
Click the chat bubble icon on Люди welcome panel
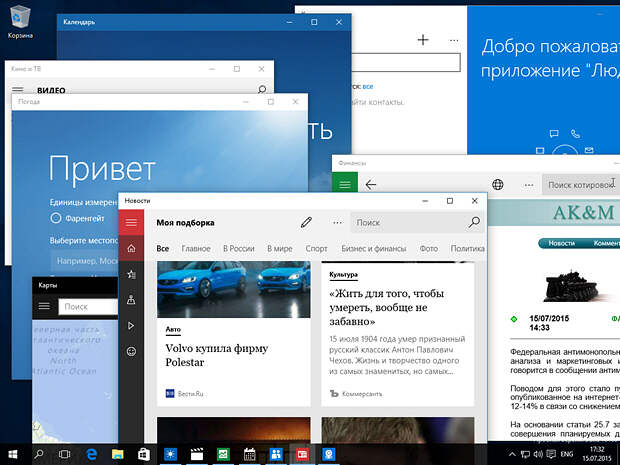554,134
